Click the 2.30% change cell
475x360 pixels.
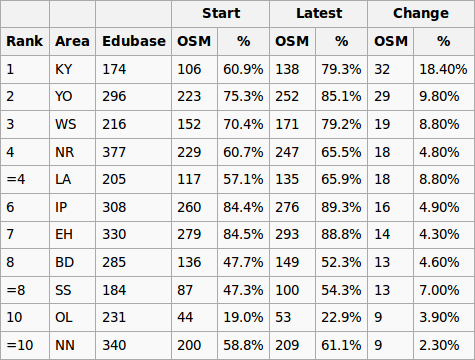(444, 345)
